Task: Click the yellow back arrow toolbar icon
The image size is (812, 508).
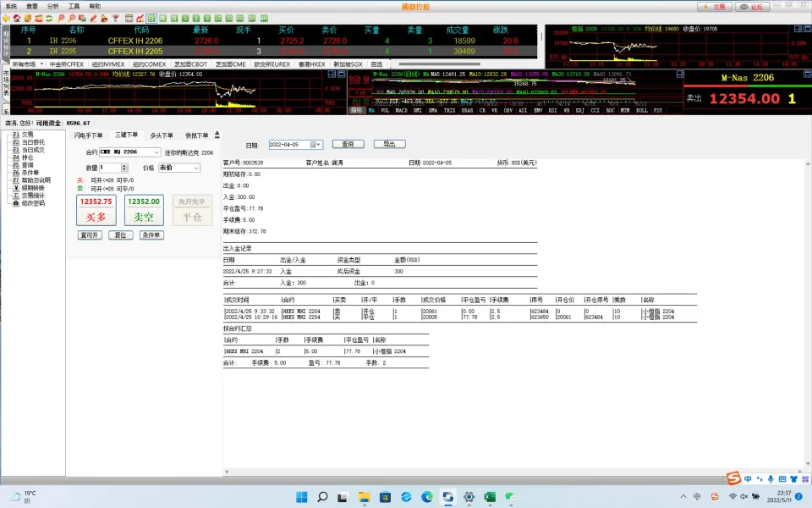Action: click(x=6, y=17)
